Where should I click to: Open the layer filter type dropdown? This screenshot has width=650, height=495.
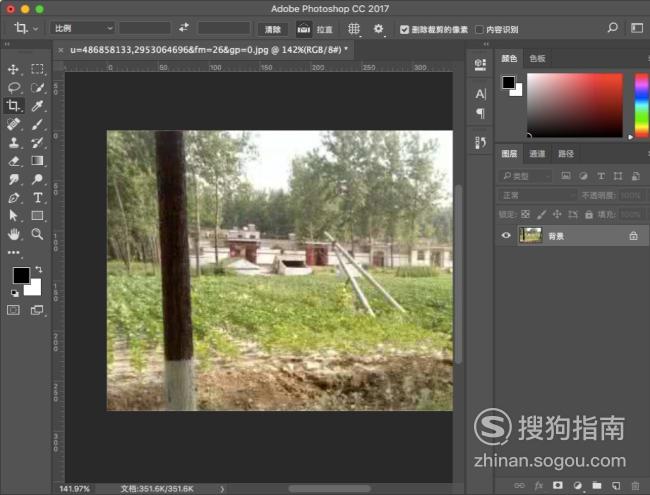click(x=526, y=176)
